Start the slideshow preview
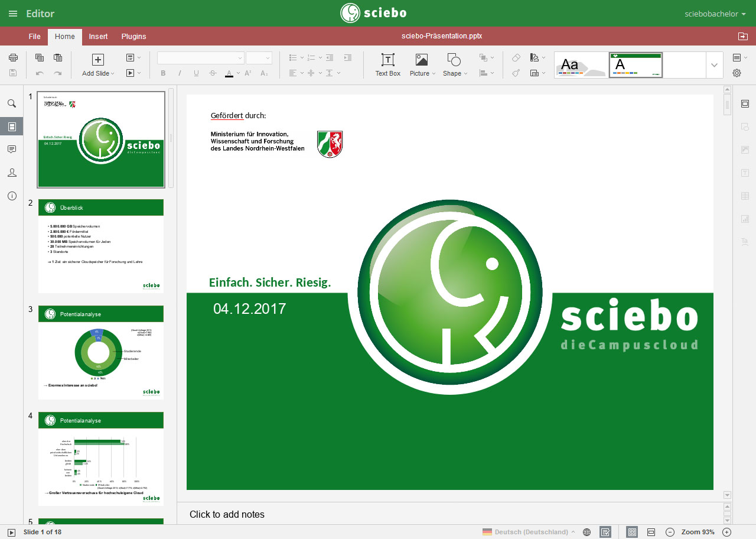This screenshot has width=756, height=539. 129,74
